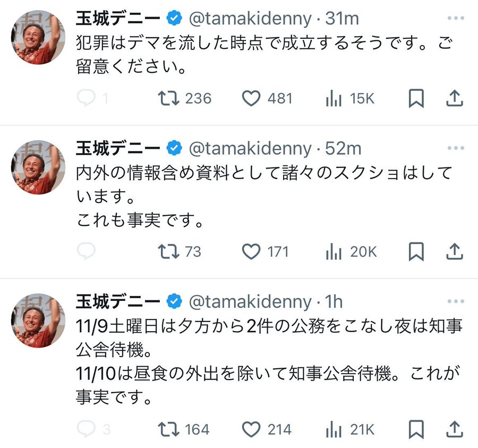Open more options on the 52m tweet
478x448 pixels.
tap(456, 149)
